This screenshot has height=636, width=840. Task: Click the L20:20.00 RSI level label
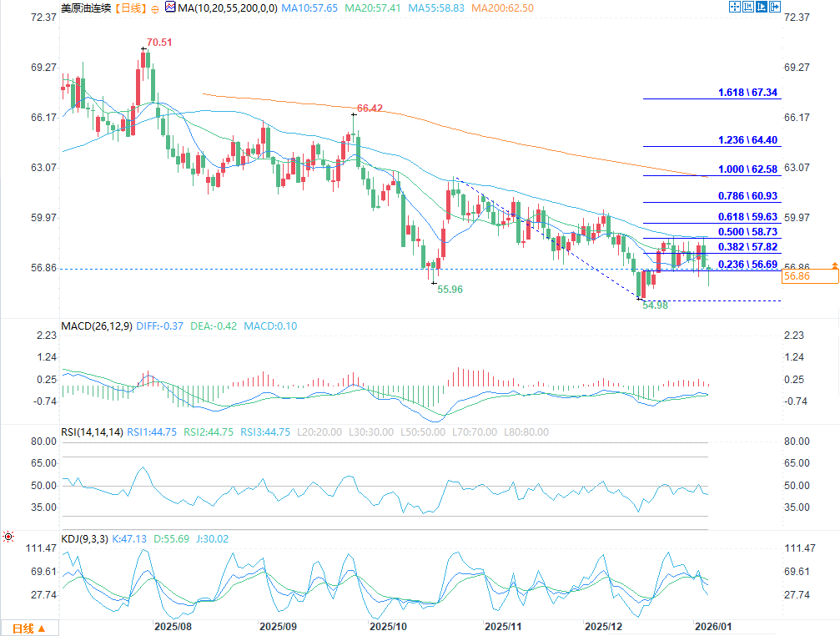319,432
